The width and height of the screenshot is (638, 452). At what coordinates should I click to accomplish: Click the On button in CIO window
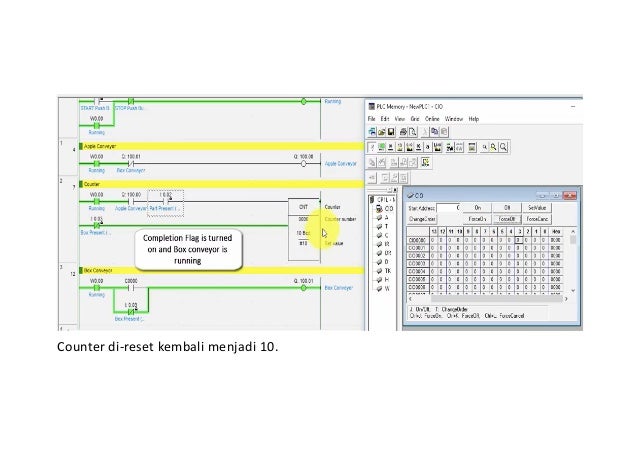478,207
